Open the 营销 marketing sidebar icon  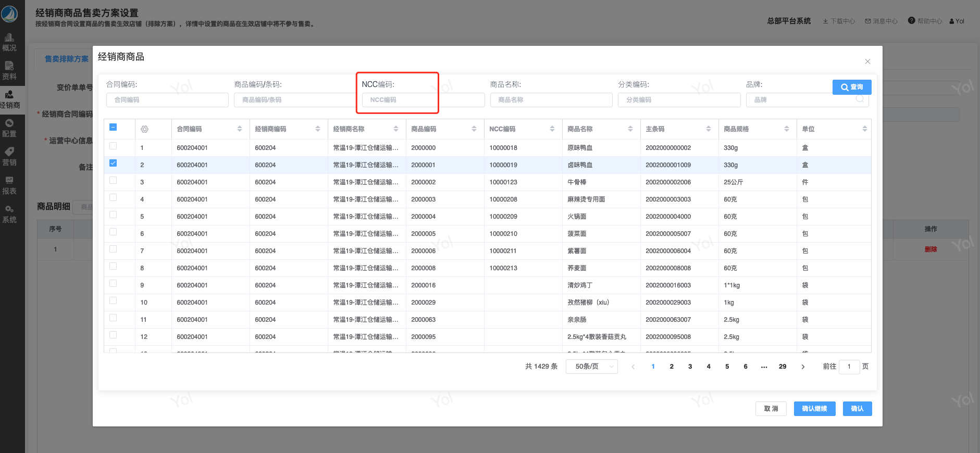coord(9,157)
